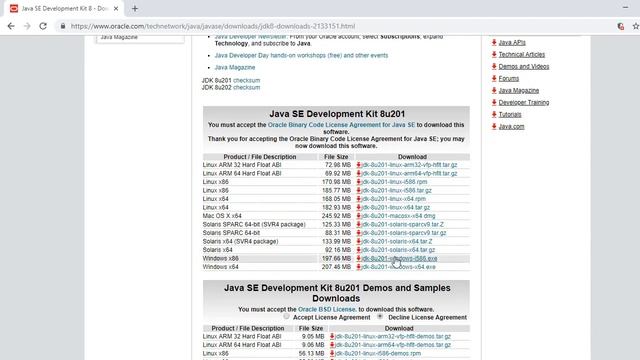Open the Forums sidebar link

click(509, 78)
